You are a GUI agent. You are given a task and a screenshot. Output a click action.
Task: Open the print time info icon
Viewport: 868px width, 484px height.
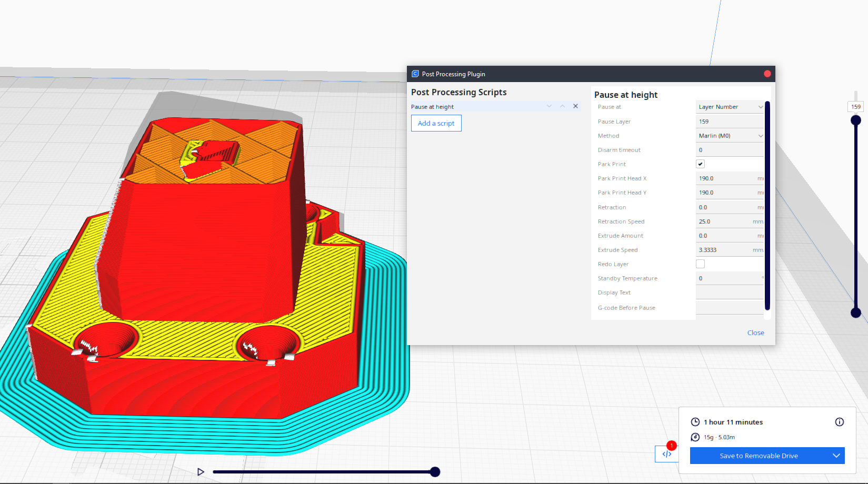tap(839, 422)
